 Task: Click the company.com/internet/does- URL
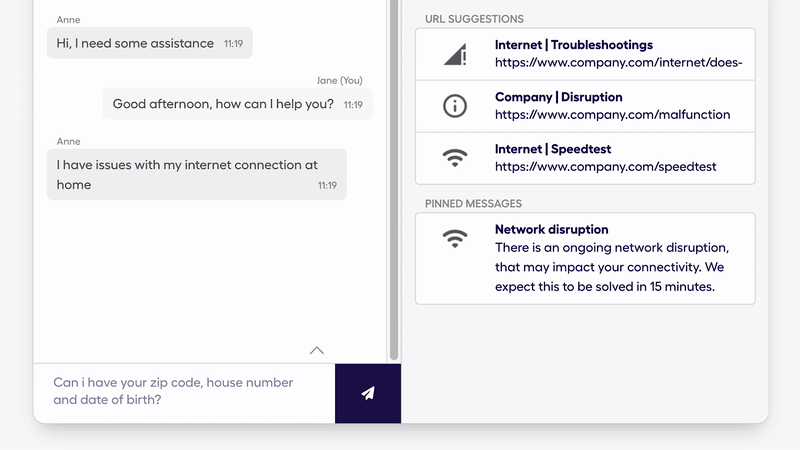(618, 62)
